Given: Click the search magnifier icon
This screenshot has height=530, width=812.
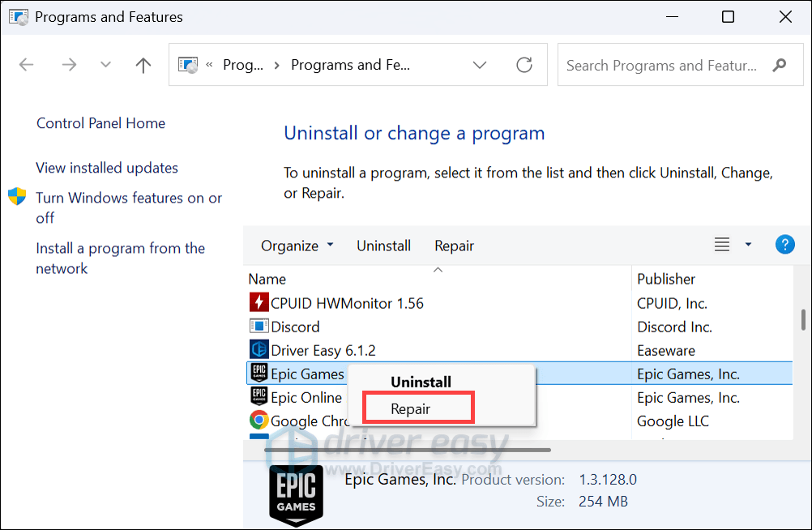Looking at the screenshot, I should (780, 66).
